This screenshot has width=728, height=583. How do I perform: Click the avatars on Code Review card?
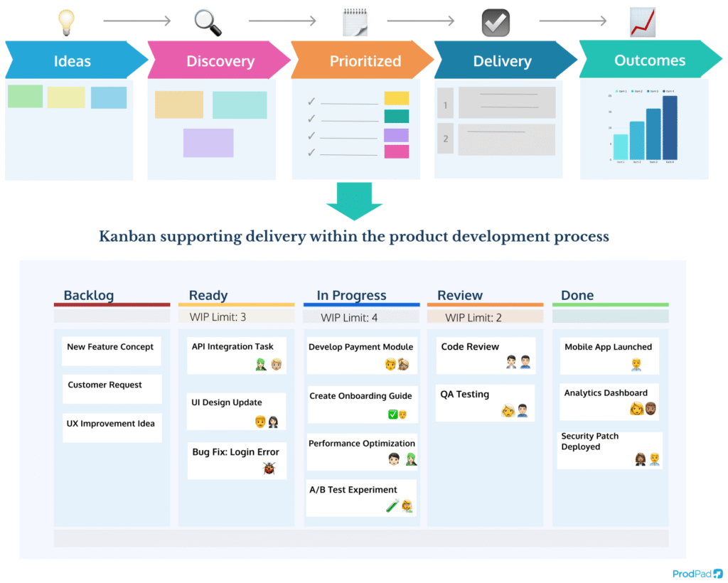(x=518, y=362)
